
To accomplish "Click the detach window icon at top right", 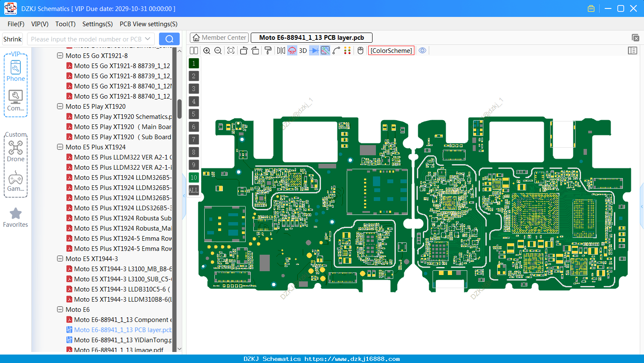I will (x=635, y=38).
